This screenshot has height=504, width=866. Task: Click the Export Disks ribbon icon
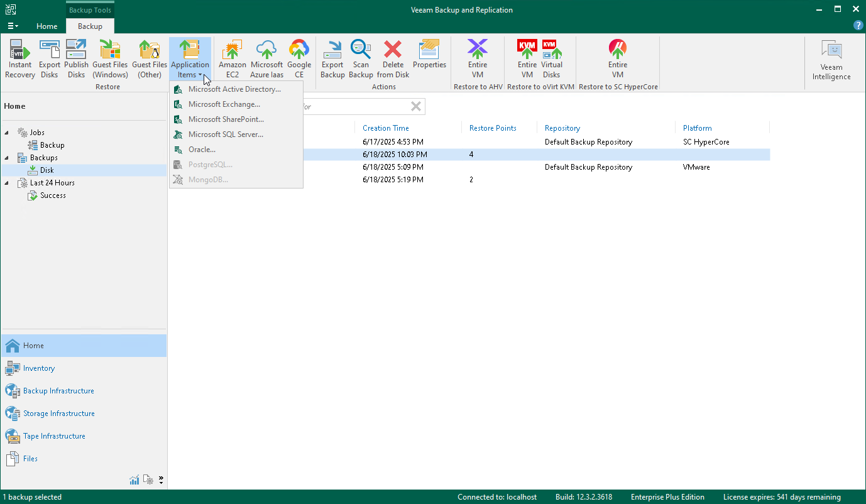coord(50,59)
